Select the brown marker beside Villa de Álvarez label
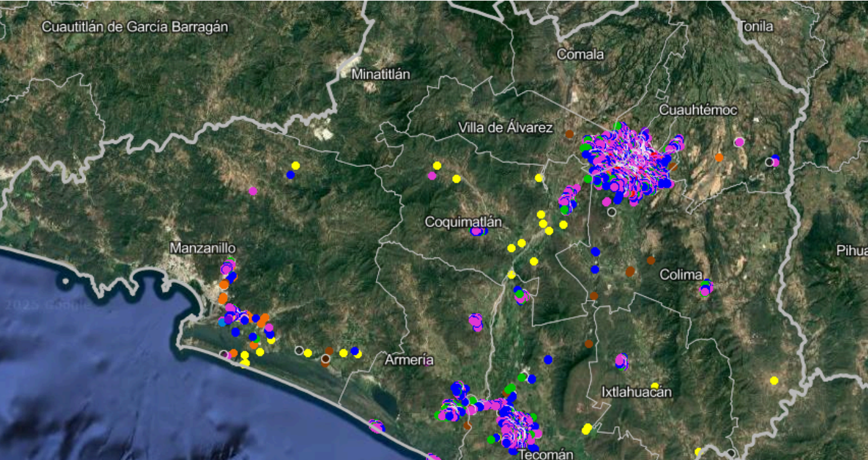Screen dimensions: 868x460 pyautogui.click(x=570, y=134)
